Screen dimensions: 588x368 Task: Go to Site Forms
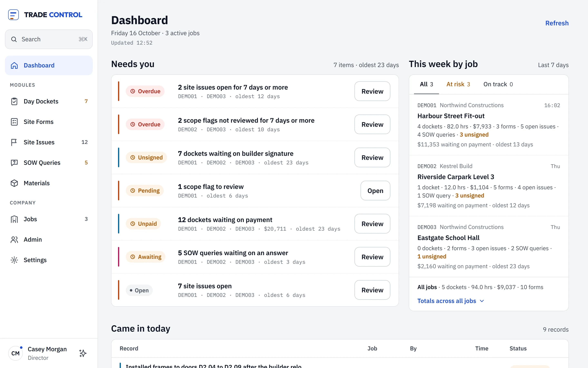pos(49,122)
